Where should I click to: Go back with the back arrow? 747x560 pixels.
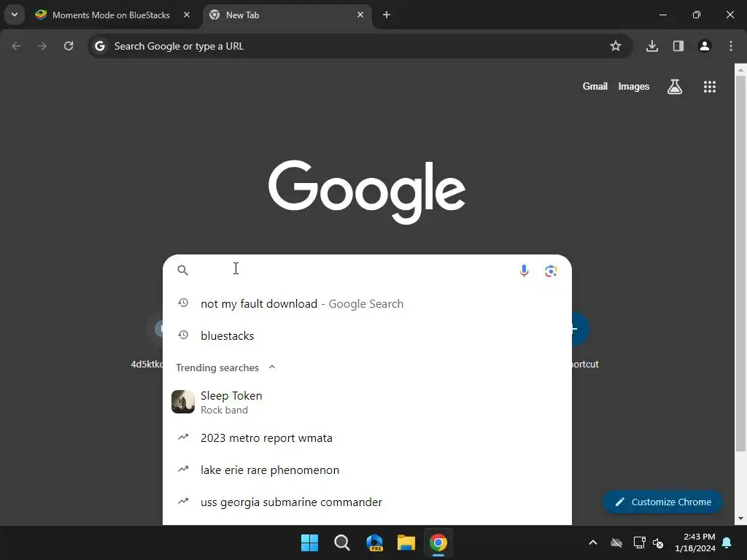pyautogui.click(x=16, y=46)
